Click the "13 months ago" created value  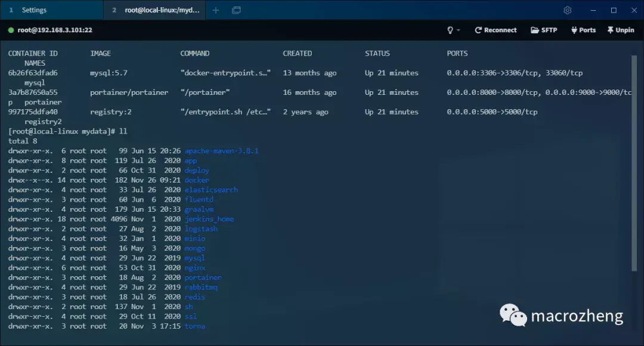[309, 73]
